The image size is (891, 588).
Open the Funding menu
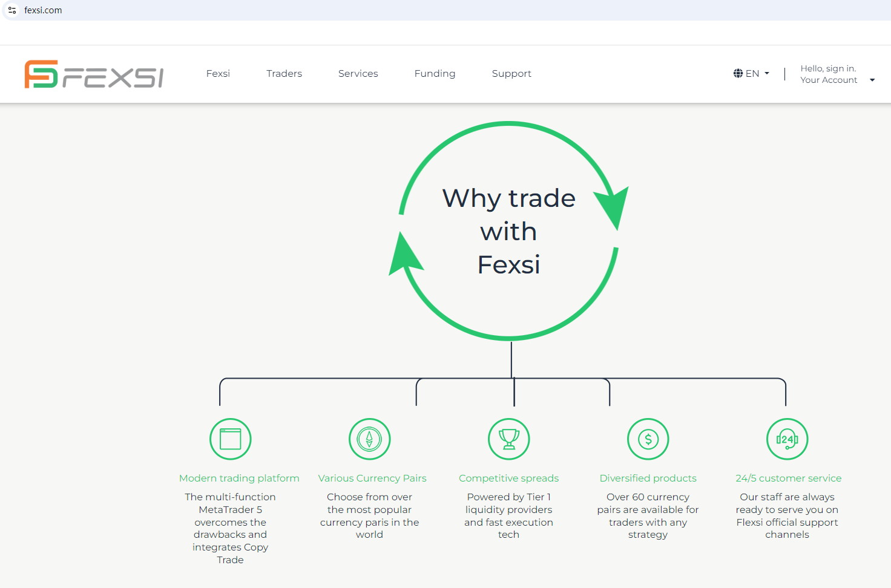435,74
